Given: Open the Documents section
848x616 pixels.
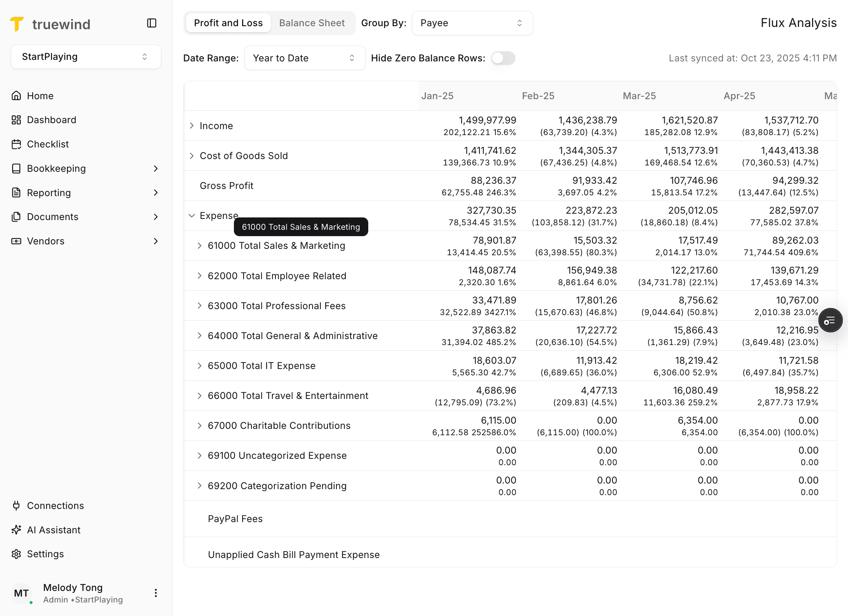Looking at the screenshot, I should pyautogui.click(x=52, y=217).
